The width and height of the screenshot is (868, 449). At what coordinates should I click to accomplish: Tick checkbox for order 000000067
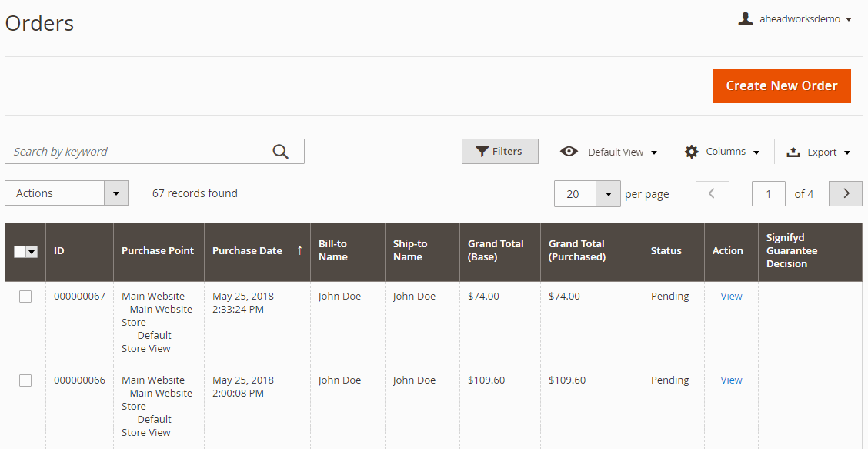[x=25, y=297]
